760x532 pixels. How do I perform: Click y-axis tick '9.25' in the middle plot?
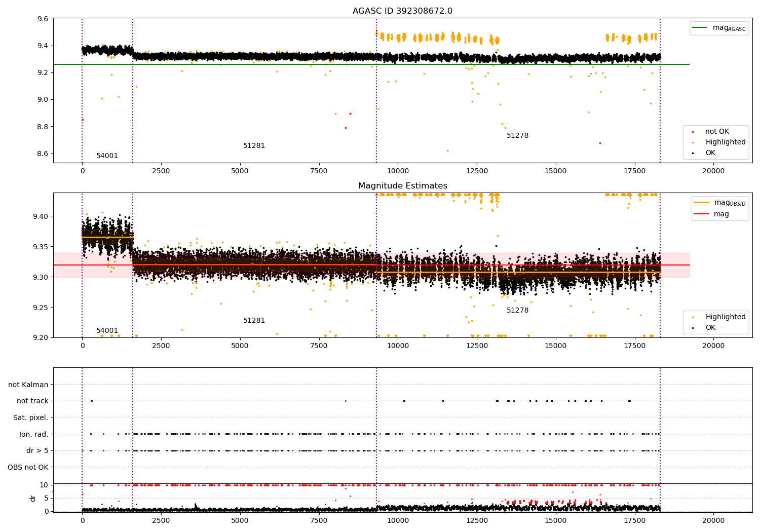[x=41, y=308]
